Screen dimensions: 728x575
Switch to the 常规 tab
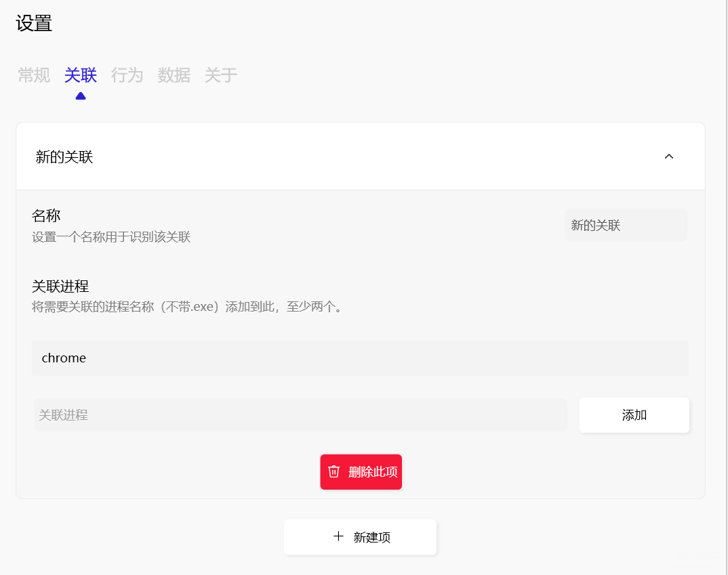pyautogui.click(x=34, y=74)
